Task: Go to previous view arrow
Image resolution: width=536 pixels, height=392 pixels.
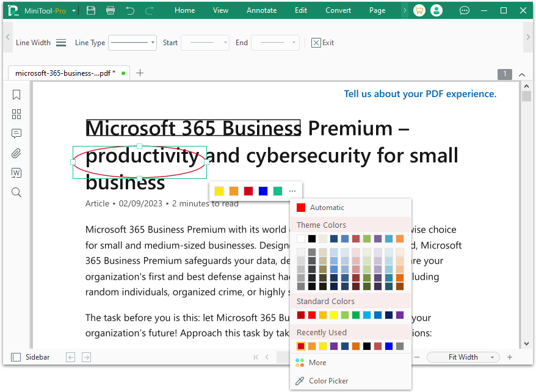Action: 70,357
